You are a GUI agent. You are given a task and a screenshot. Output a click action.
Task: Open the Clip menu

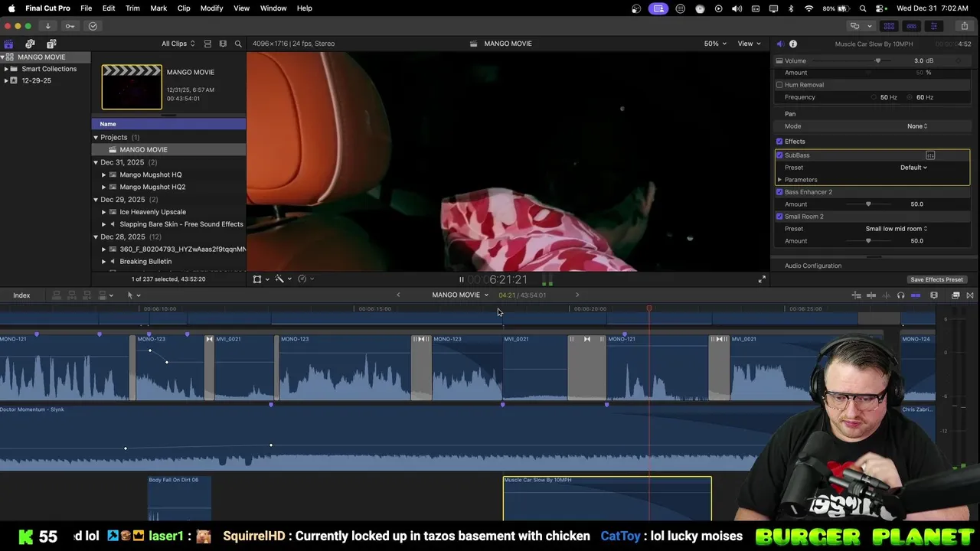184,8
